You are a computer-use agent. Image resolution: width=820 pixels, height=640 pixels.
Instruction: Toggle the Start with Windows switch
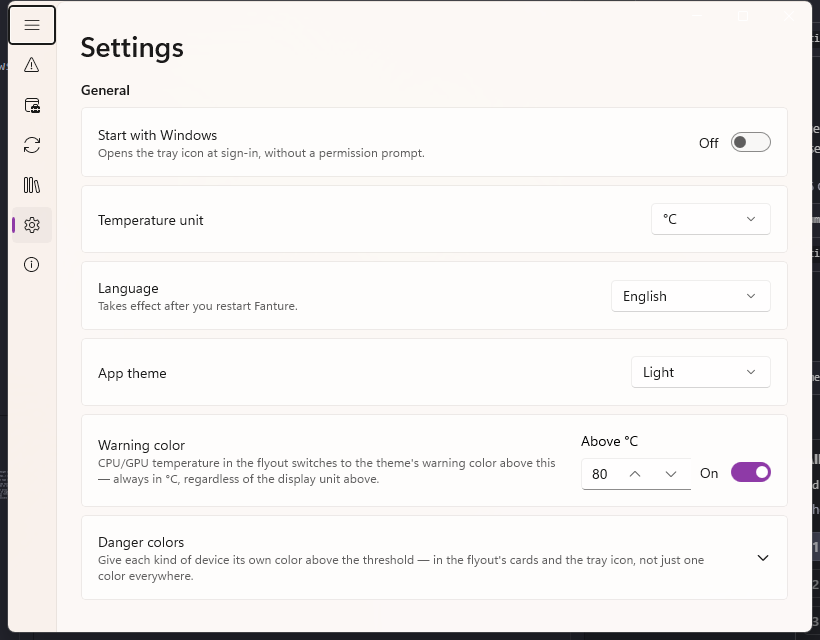click(x=750, y=142)
